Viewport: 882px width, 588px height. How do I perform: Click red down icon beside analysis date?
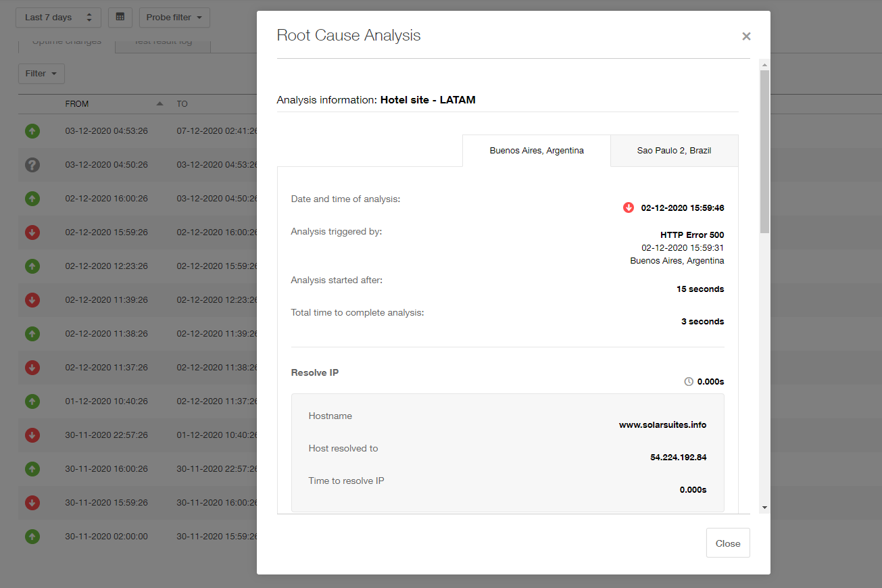(629, 207)
